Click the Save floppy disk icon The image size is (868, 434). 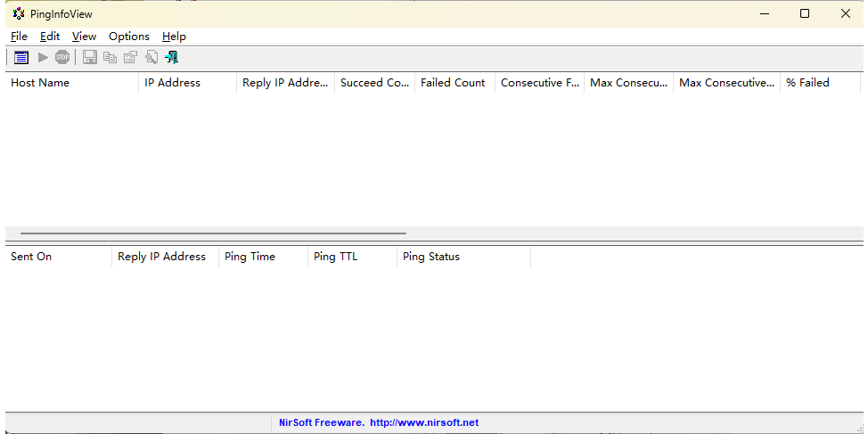coord(90,57)
